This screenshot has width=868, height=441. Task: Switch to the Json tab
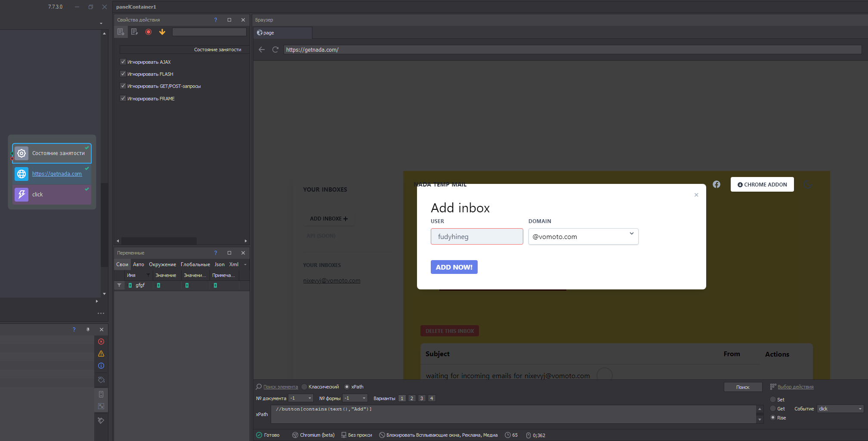(219, 264)
